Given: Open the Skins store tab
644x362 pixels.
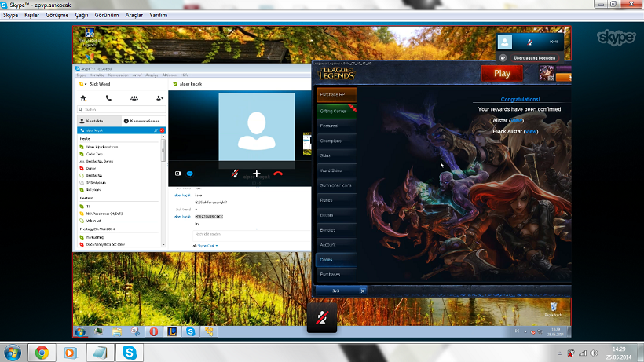Looking at the screenshot, I should pyautogui.click(x=336, y=155).
